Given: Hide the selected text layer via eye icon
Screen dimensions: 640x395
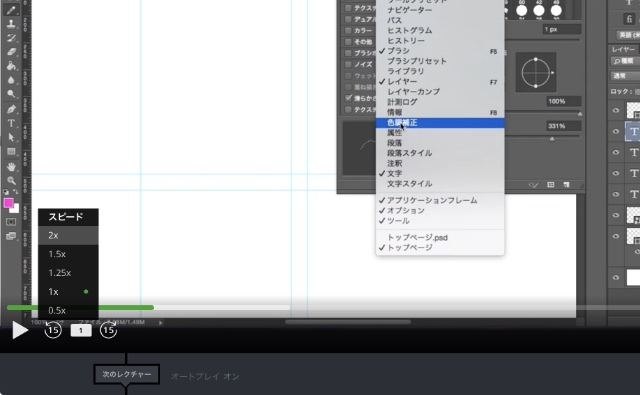Looking at the screenshot, I should coord(616,131).
